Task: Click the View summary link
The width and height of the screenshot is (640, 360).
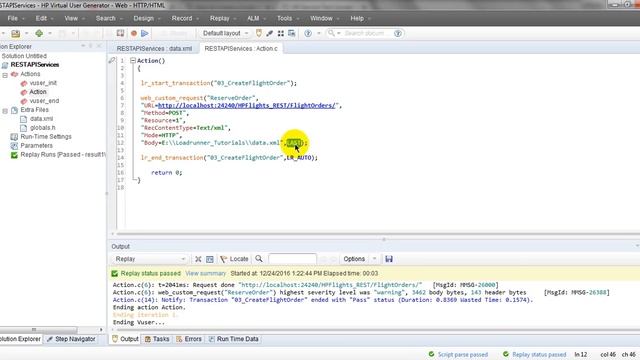Action: pyautogui.click(x=206, y=273)
